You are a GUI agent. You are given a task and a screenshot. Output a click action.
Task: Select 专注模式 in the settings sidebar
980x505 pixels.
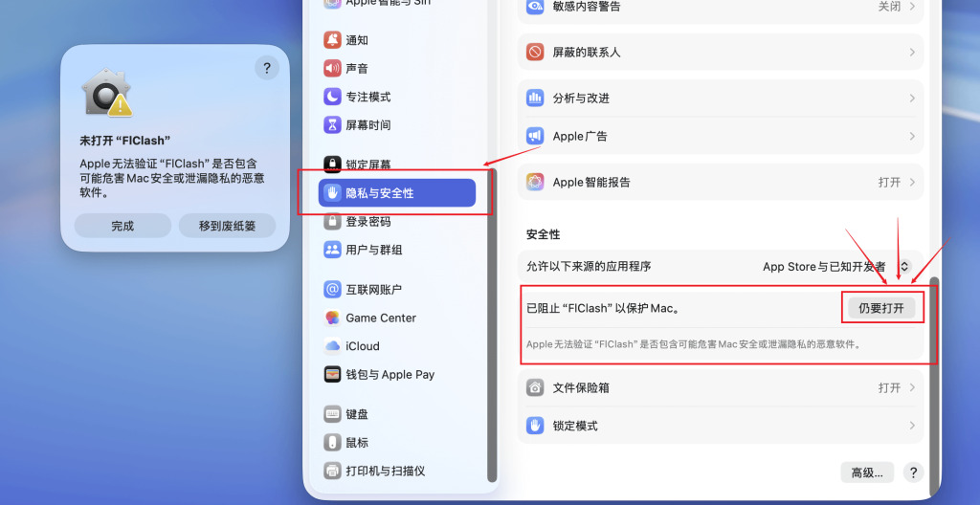click(397, 97)
